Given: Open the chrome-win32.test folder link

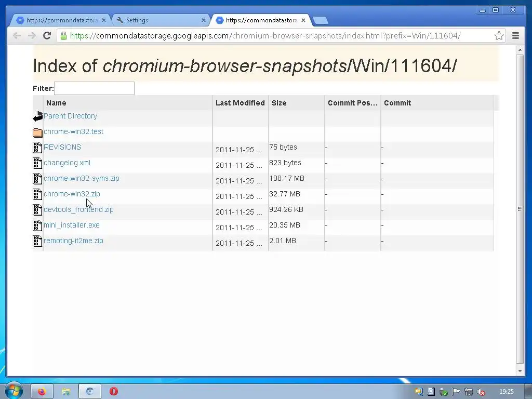Looking at the screenshot, I should [x=73, y=131].
